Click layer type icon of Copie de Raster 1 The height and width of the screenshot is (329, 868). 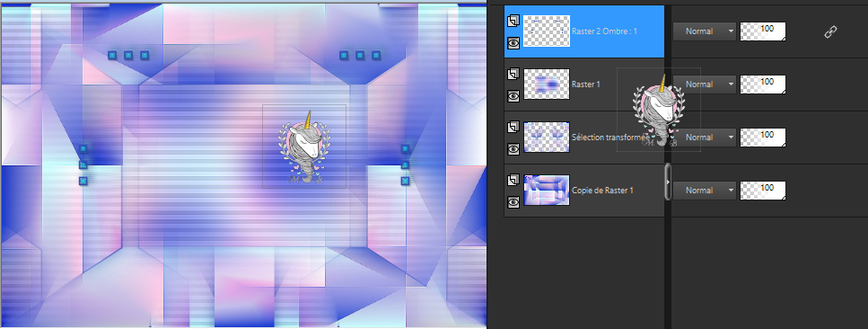513,180
